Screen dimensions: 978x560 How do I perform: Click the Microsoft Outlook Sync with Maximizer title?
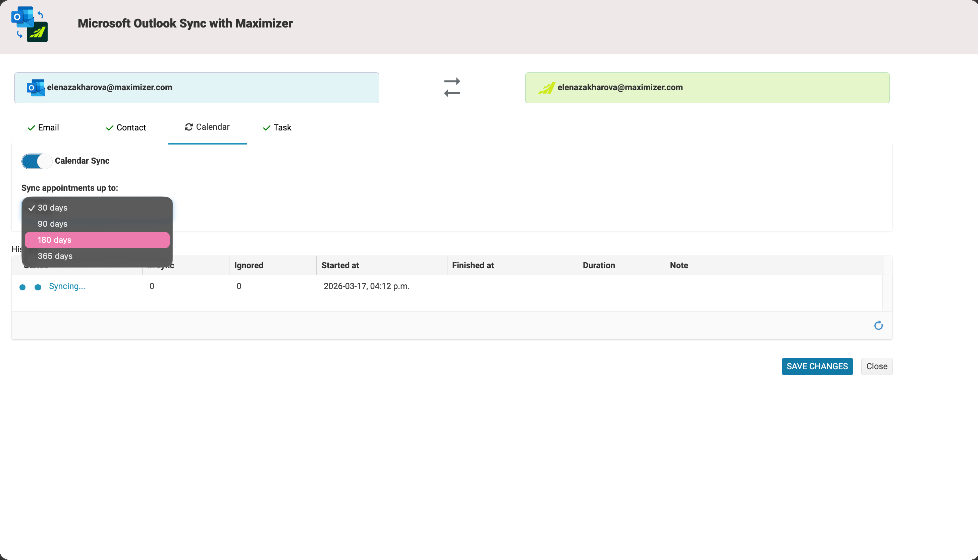click(185, 23)
